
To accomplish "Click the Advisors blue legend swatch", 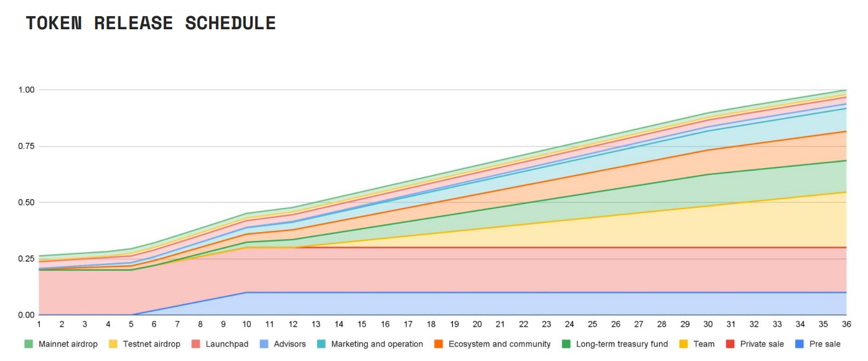I will [263, 344].
